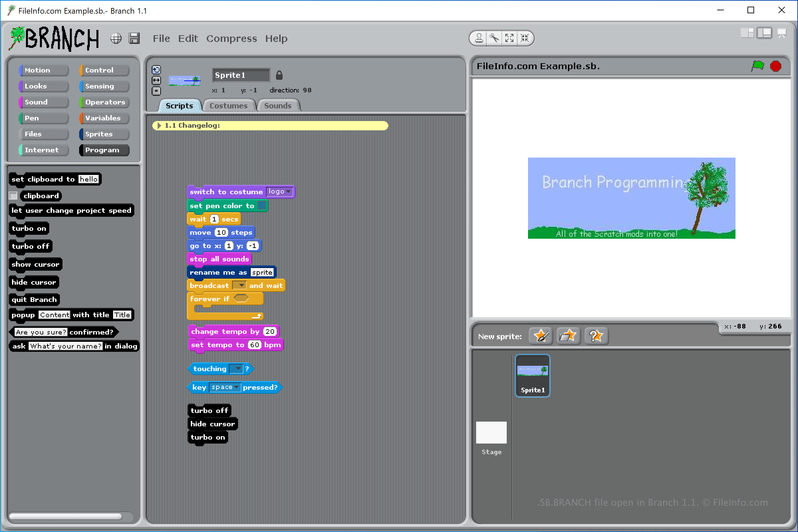The image size is (798, 532).
Task: Open the touching block dropdown
Action: tap(236, 369)
